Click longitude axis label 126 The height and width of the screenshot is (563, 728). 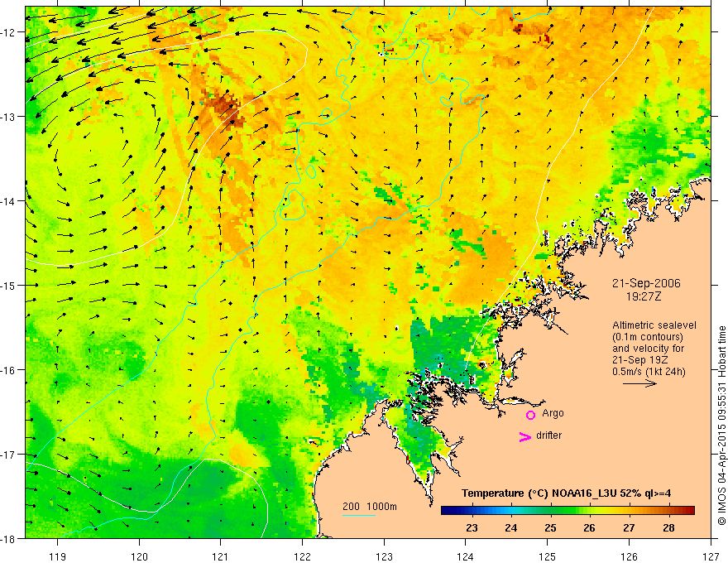pos(629,556)
